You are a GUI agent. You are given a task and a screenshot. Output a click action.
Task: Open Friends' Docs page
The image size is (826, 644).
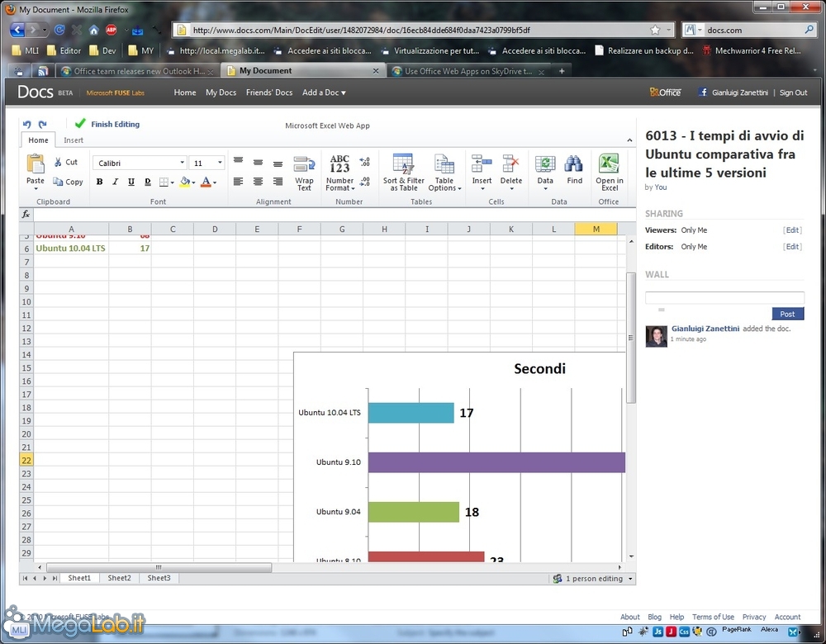coord(269,92)
